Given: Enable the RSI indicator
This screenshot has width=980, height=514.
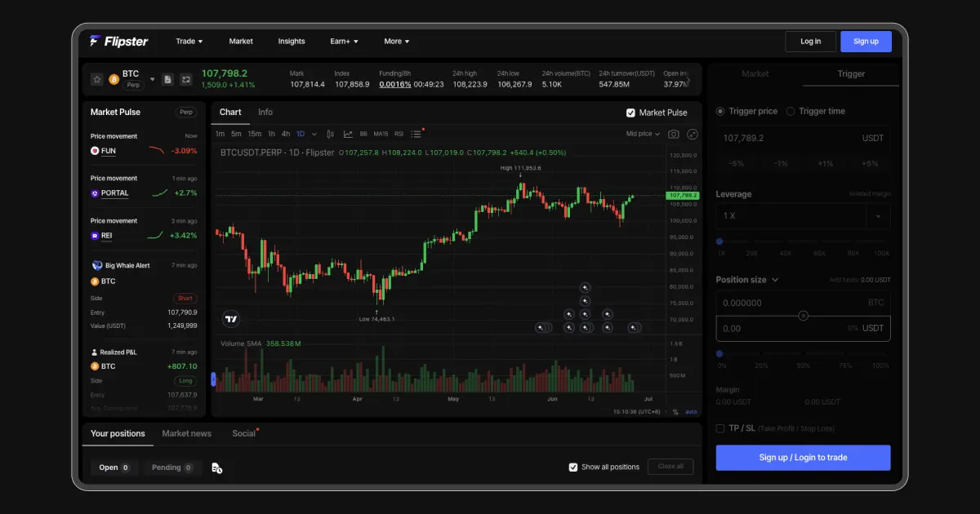Looking at the screenshot, I should (399, 134).
